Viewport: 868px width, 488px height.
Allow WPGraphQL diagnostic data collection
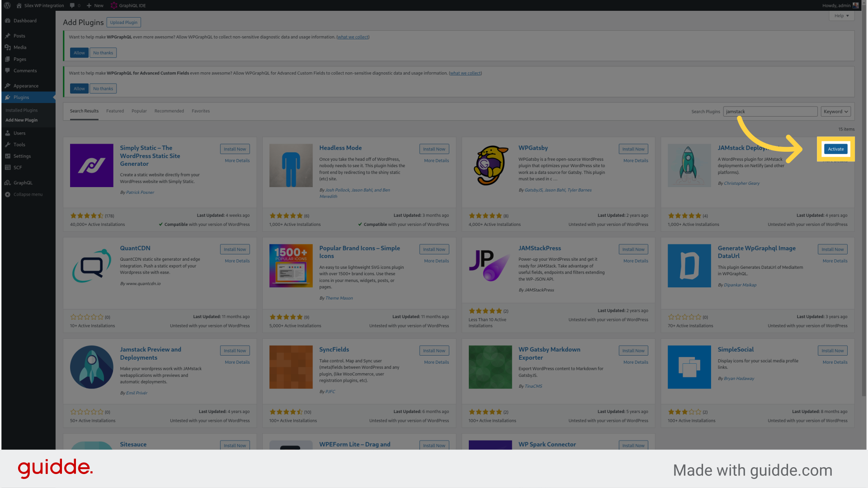(x=79, y=53)
